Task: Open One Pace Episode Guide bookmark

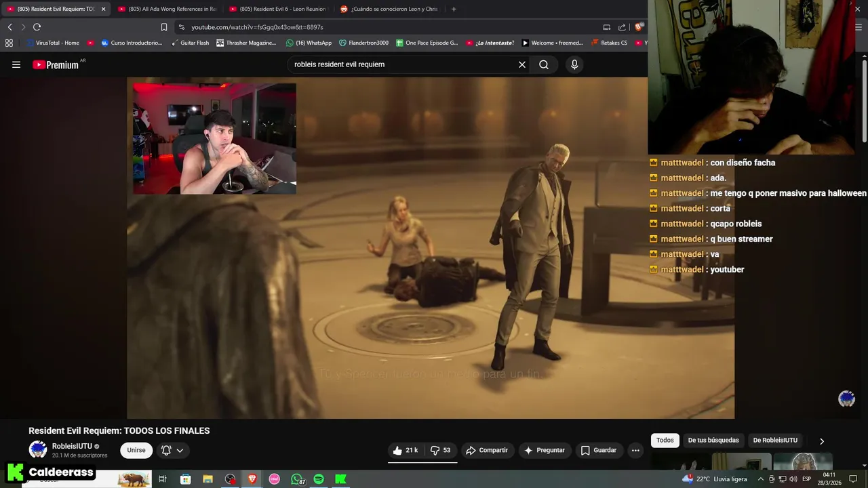Action: coord(427,43)
